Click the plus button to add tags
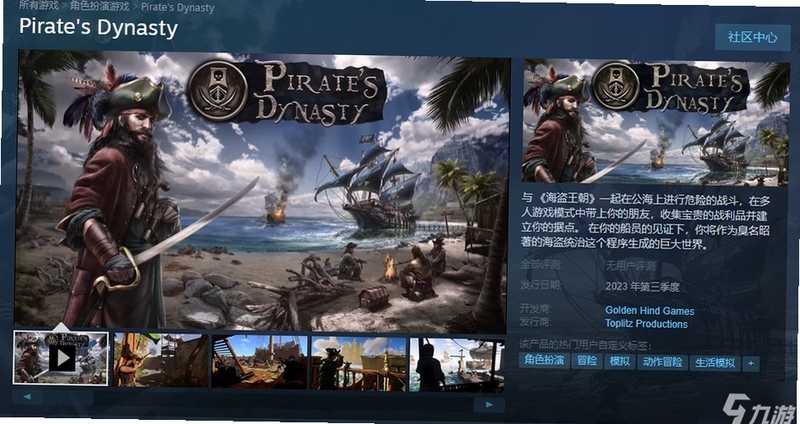This screenshot has height=424, width=800. (x=751, y=364)
